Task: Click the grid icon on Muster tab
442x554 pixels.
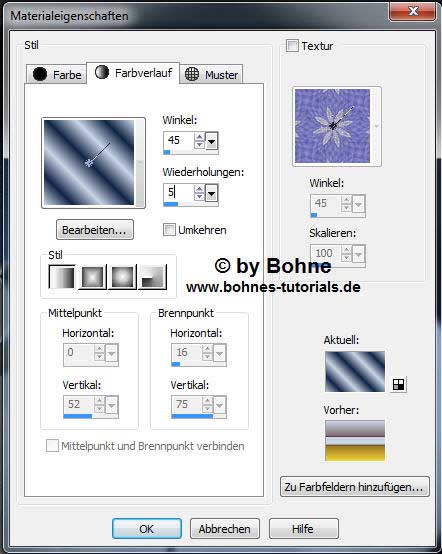Action: 192,74
